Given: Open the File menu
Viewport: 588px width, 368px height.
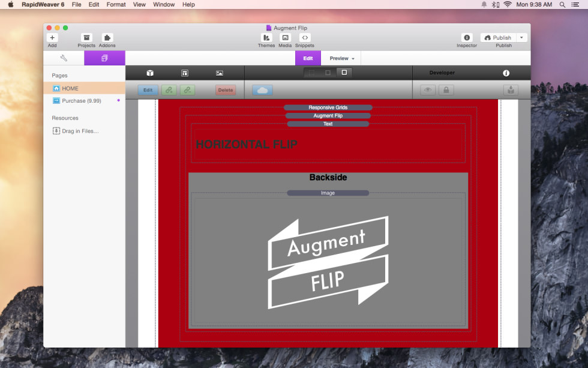Looking at the screenshot, I should coord(77,4).
